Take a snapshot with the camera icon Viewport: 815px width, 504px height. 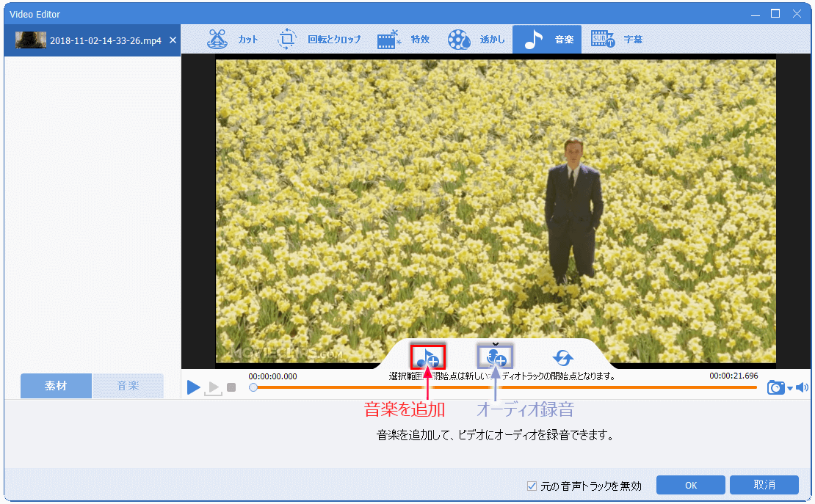coord(775,387)
